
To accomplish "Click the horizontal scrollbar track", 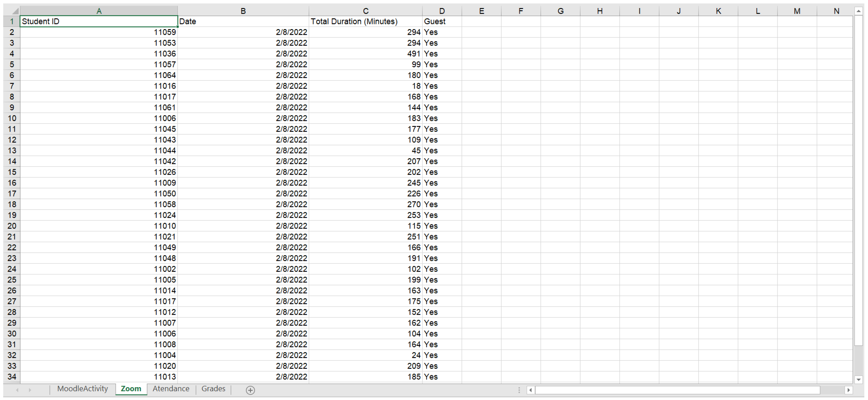I will click(x=832, y=390).
